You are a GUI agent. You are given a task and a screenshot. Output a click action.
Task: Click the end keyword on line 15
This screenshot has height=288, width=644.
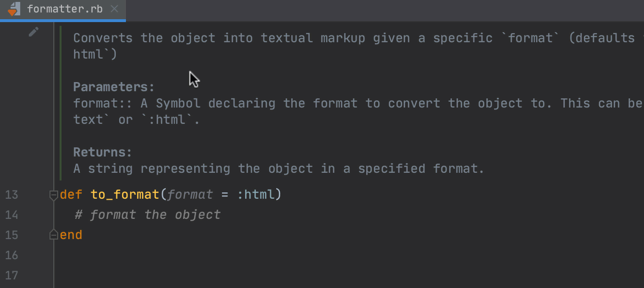click(71, 235)
